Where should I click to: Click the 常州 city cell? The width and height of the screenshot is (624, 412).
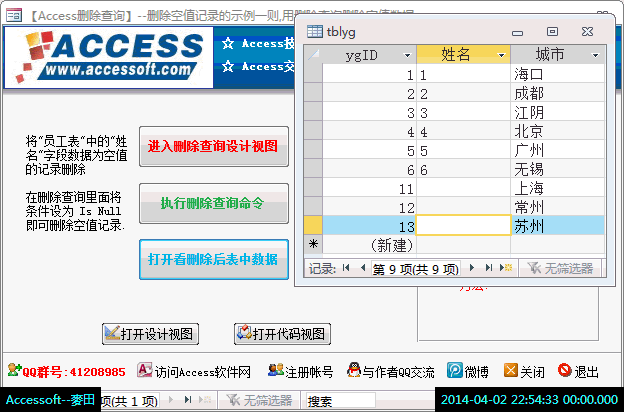coord(557,207)
